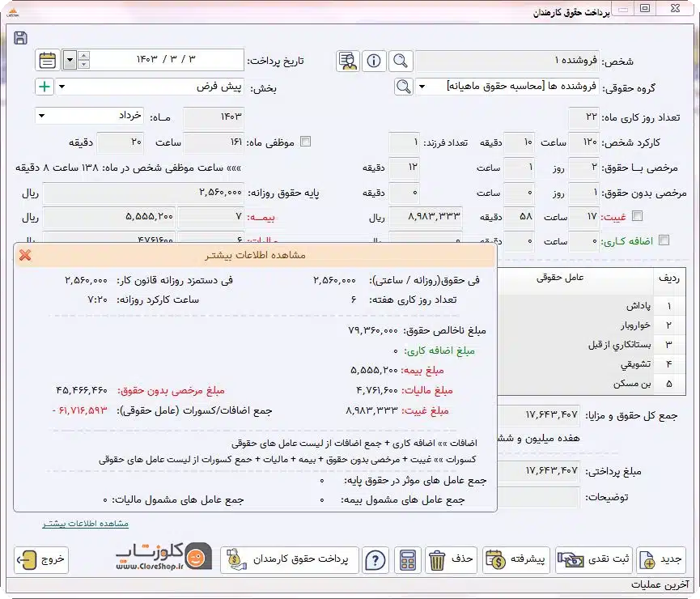
Task: Open the payment date dropdown arrow
Action: (x=70, y=60)
